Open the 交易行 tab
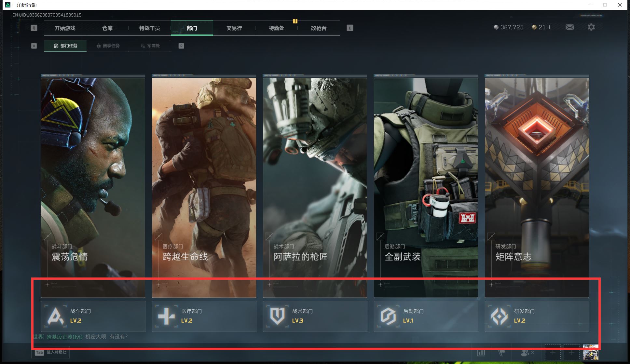Image resolution: width=630 pixels, height=364 pixels. click(x=234, y=28)
